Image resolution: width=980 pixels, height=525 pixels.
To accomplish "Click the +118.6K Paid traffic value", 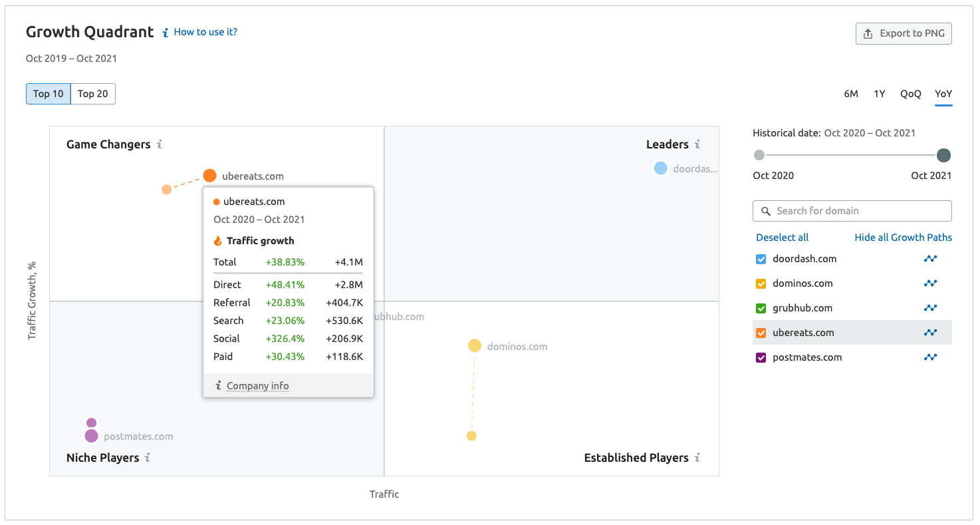I will tap(344, 357).
